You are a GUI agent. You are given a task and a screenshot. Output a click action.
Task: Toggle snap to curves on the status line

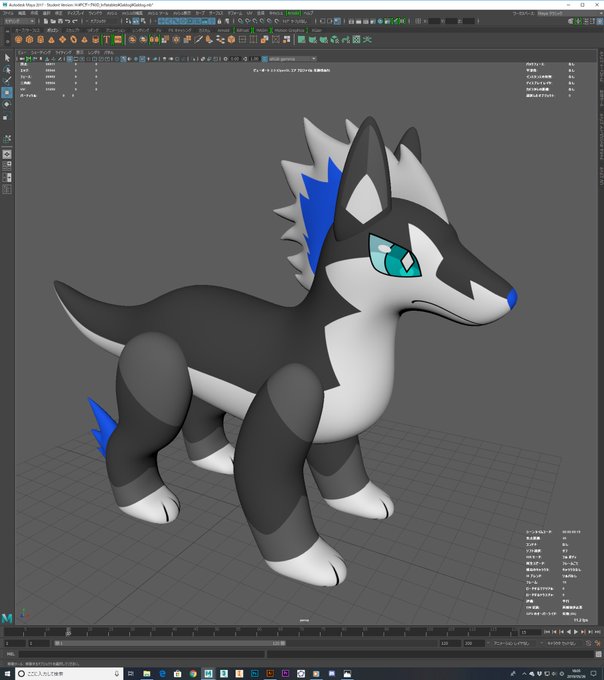click(248, 21)
